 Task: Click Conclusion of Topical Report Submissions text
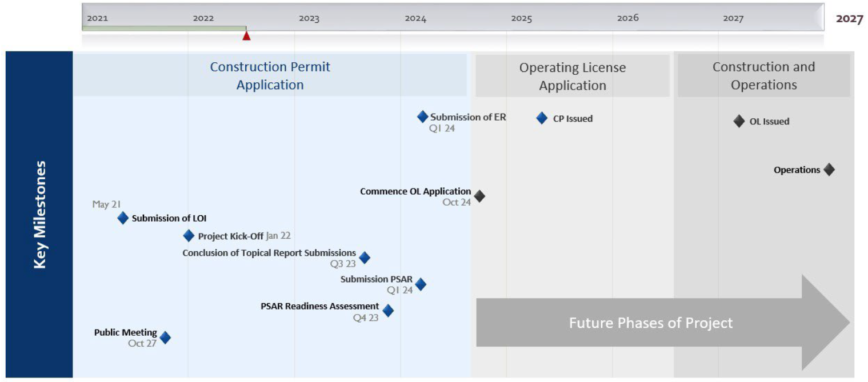269,253
